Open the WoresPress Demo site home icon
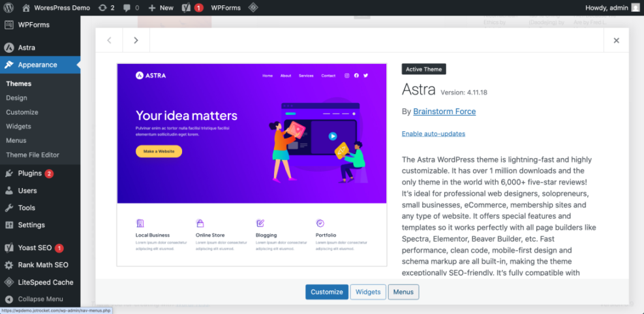644x314 pixels. coord(26,7)
